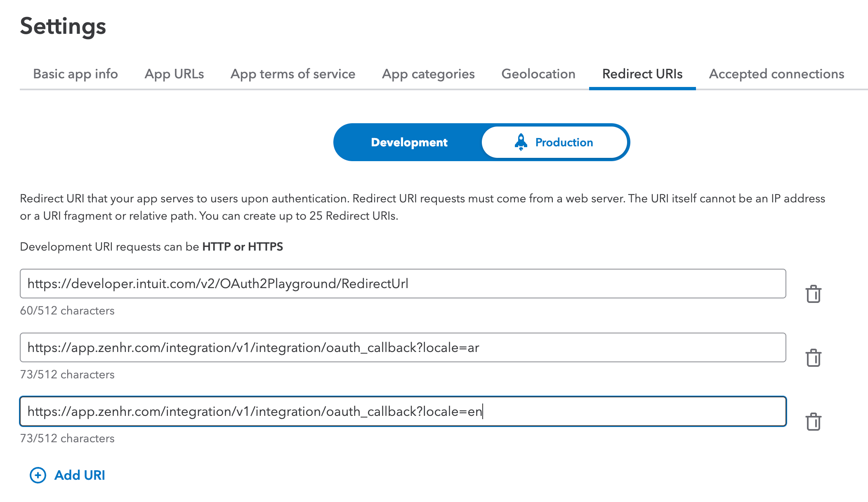
Task: Open the Basic app info tab
Action: pos(75,74)
